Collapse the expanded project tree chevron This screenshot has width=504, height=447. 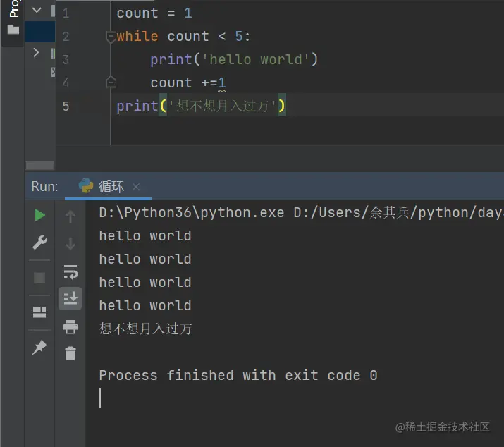[37, 11]
